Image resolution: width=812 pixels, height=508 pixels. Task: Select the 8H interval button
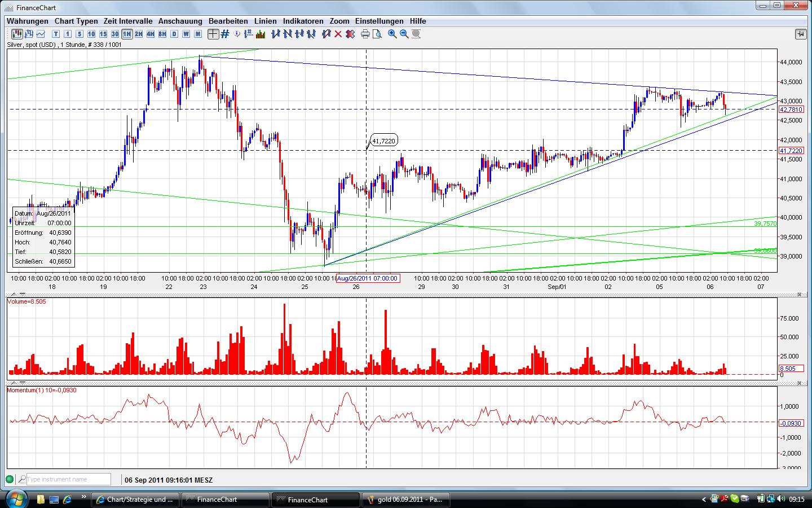click(162, 34)
